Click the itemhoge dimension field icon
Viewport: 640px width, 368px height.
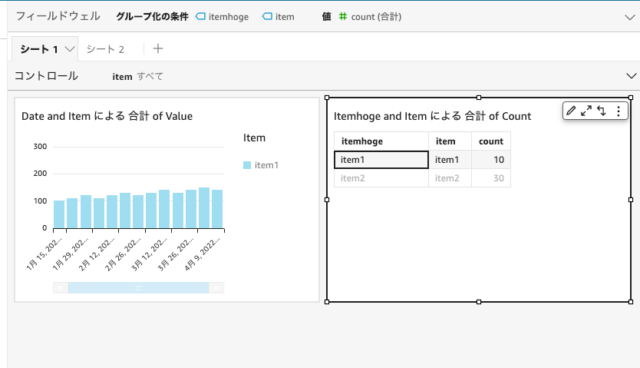(200, 17)
